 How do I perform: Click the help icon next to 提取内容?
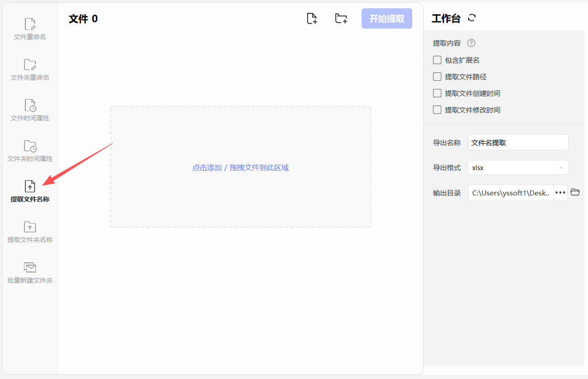point(471,43)
